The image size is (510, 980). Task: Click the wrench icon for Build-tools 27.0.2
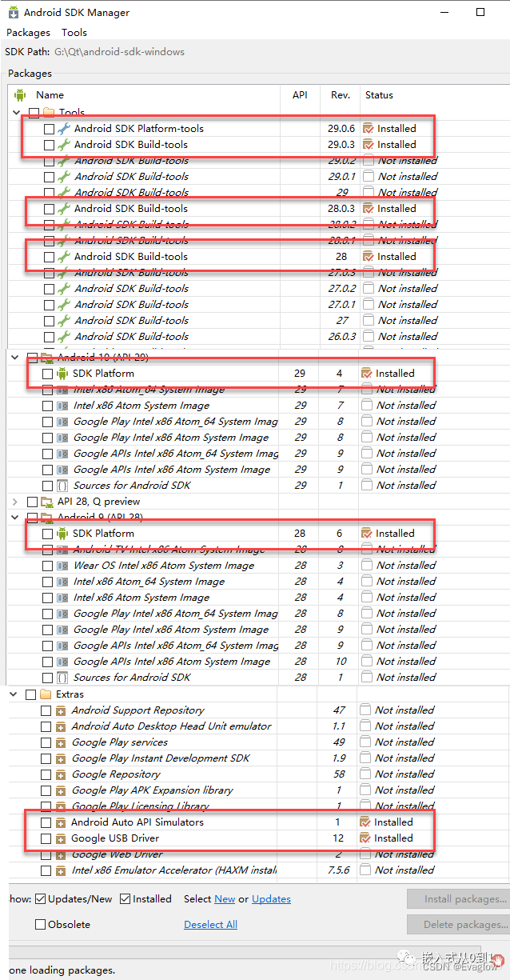tap(63, 288)
